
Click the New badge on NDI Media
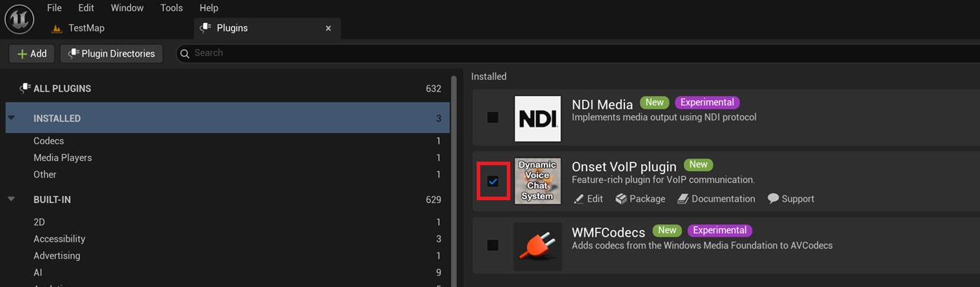[x=654, y=102]
